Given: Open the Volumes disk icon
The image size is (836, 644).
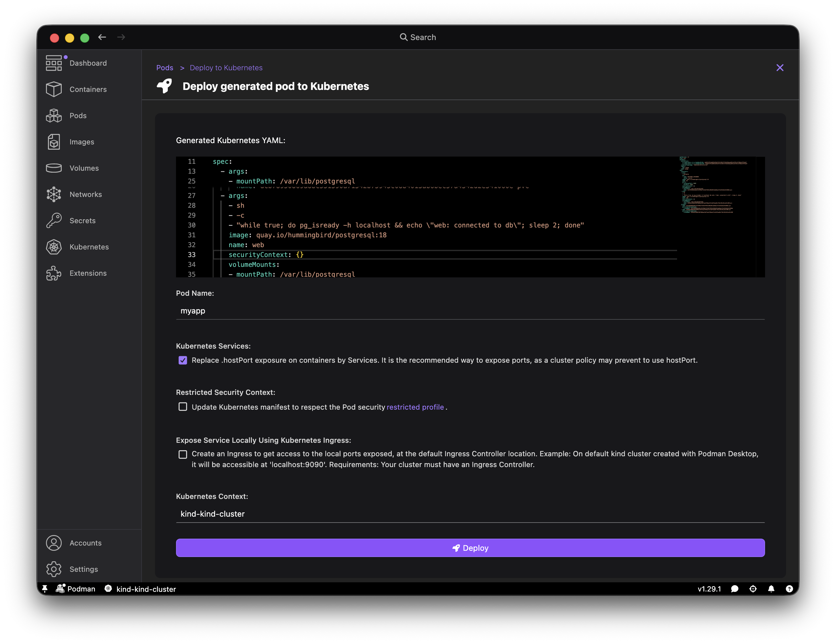Looking at the screenshot, I should [x=54, y=168].
